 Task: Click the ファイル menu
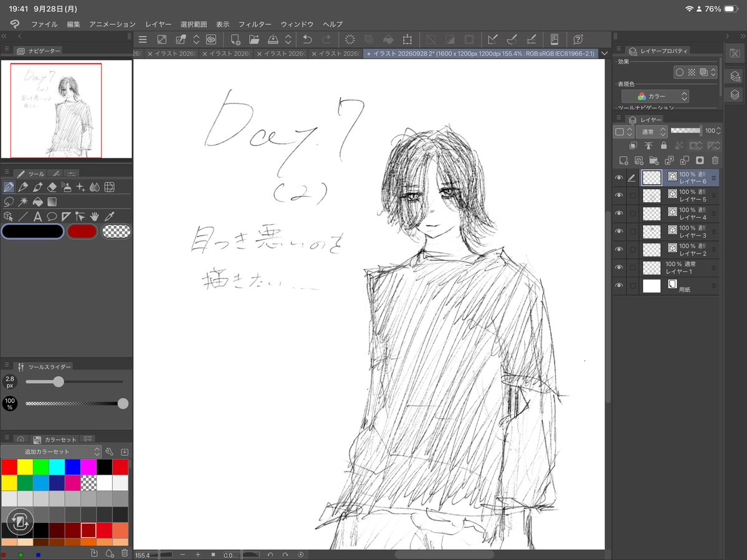[44, 24]
